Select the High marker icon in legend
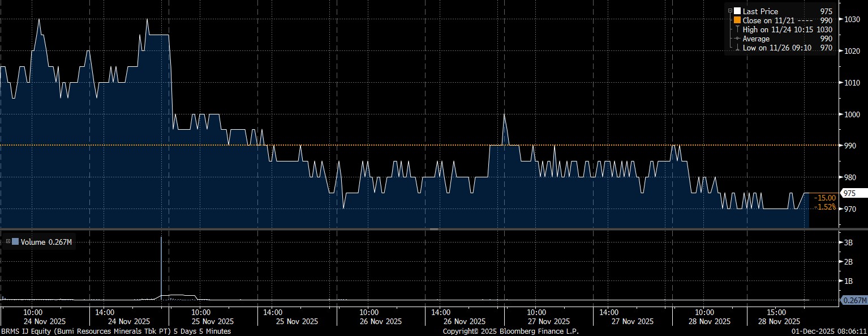Viewport: 868px width, 336px height. click(x=737, y=29)
